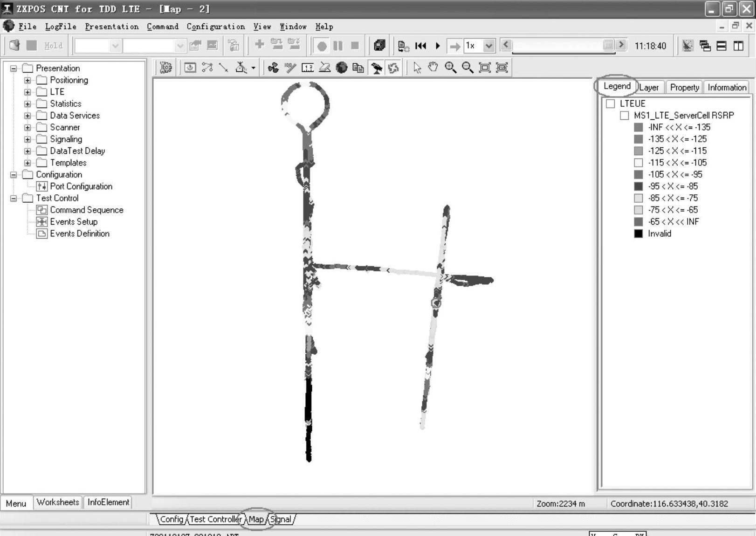This screenshot has width=756, height=536.
Task: Select the hand pan tool
Action: 433,68
